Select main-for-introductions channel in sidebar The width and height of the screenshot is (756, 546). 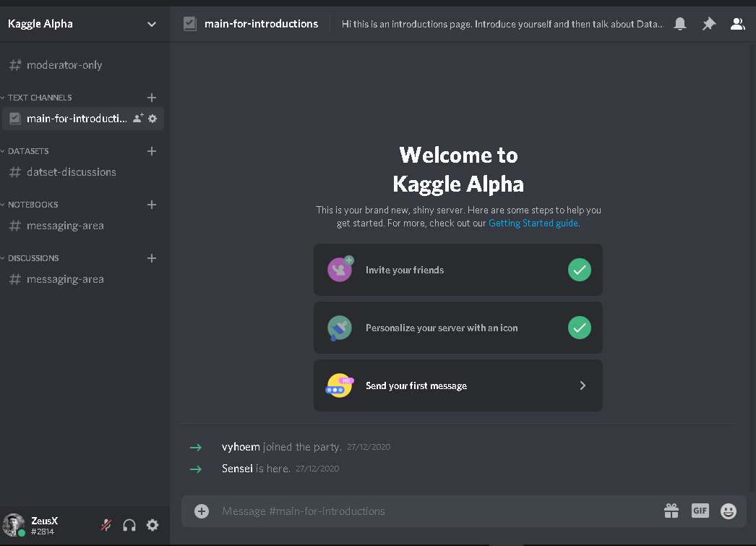coord(83,118)
